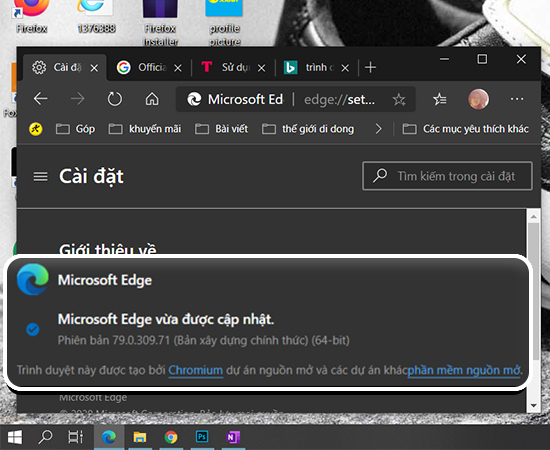550x450 pixels.
Task: Open the khuyến mãi favorites folder
Action: [145, 129]
